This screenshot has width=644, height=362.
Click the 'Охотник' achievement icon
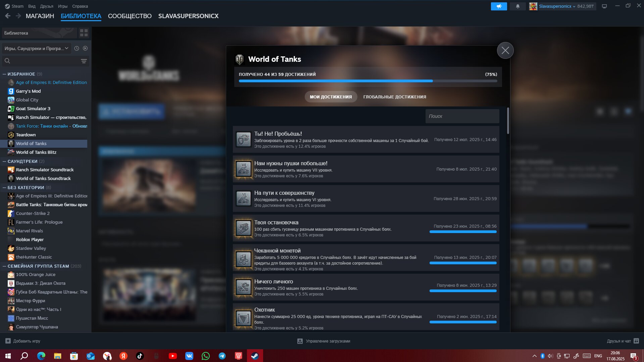[243, 318]
